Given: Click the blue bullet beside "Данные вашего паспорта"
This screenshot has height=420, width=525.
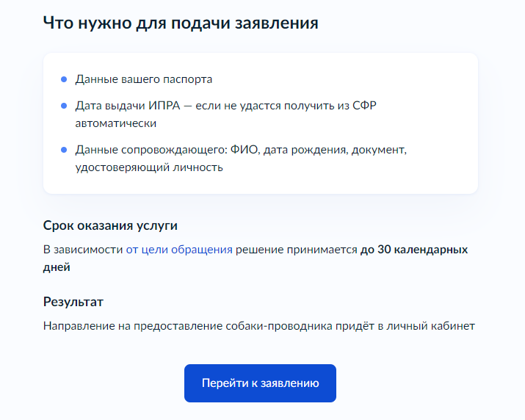Looking at the screenshot, I should point(64,79).
